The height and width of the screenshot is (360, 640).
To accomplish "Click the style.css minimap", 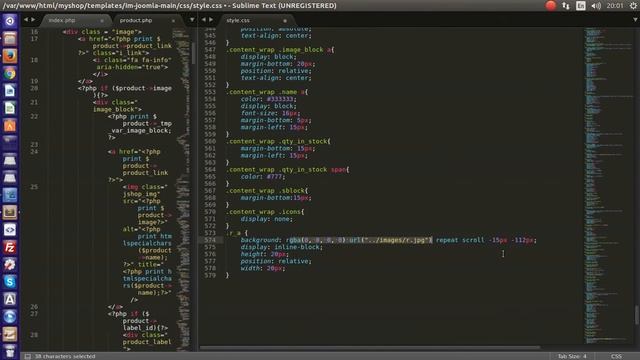I will (608, 186).
